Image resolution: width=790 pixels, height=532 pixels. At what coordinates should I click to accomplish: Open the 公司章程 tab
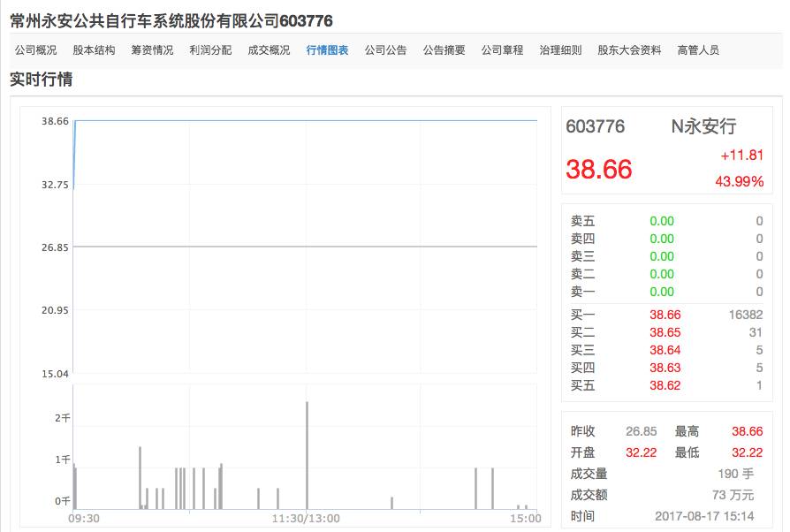[x=502, y=49]
